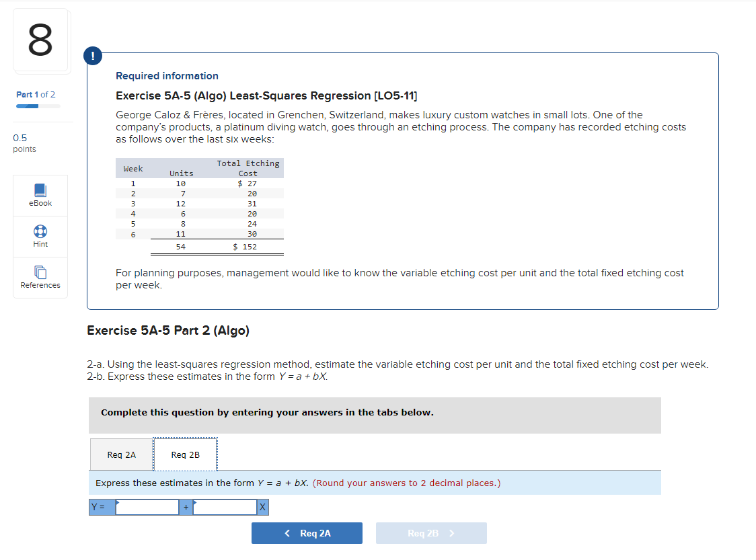Image resolution: width=756 pixels, height=560 pixels.
Task: Click the Part 1 of 2 label
Action: click(35, 94)
